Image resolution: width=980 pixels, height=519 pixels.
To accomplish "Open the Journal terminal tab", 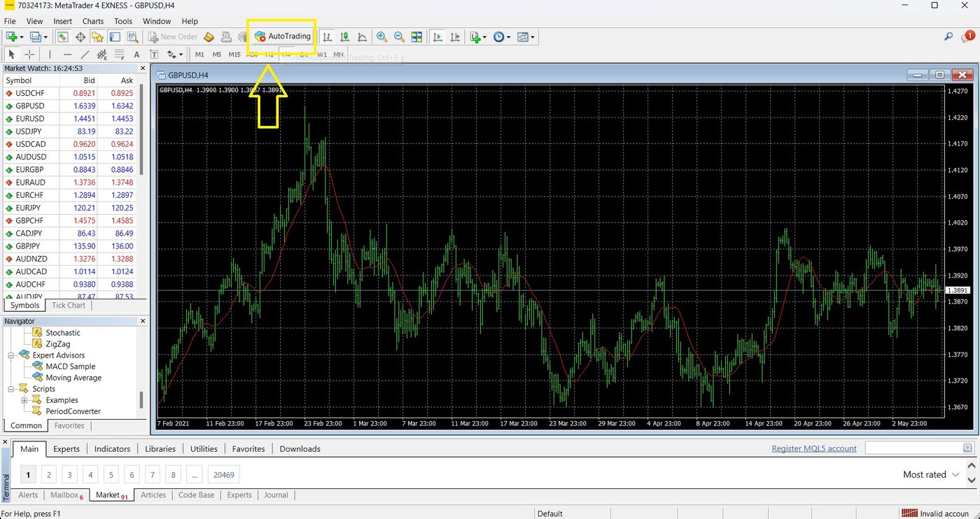I will (x=276, y=495).
